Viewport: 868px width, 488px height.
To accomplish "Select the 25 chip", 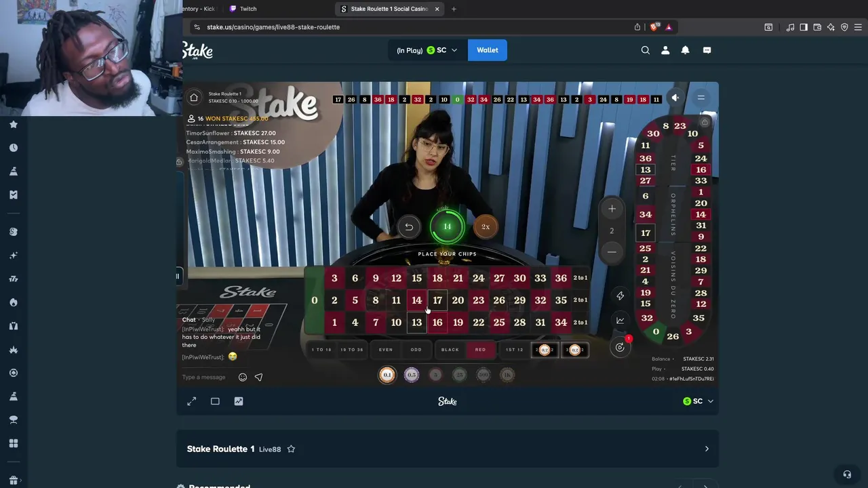I will pyautogui.click(x=459, y=375).
